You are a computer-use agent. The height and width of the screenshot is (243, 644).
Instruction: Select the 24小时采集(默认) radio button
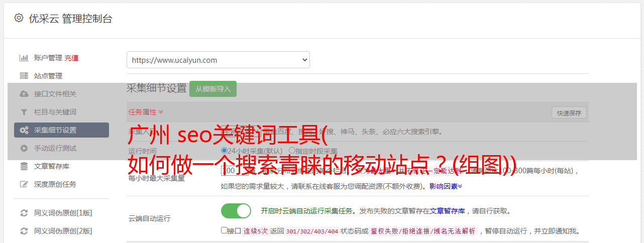coord(224,151)
